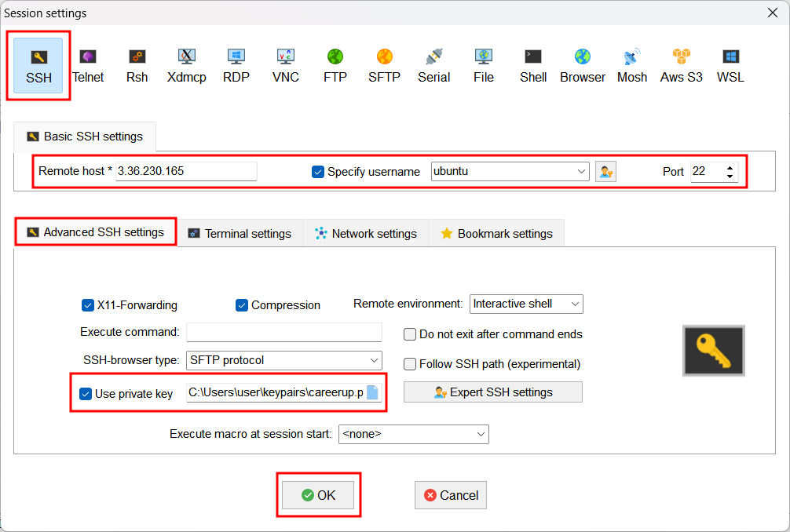Decrease the Port number with down arrow
The image size is (790, 532).
pos(730,177)
